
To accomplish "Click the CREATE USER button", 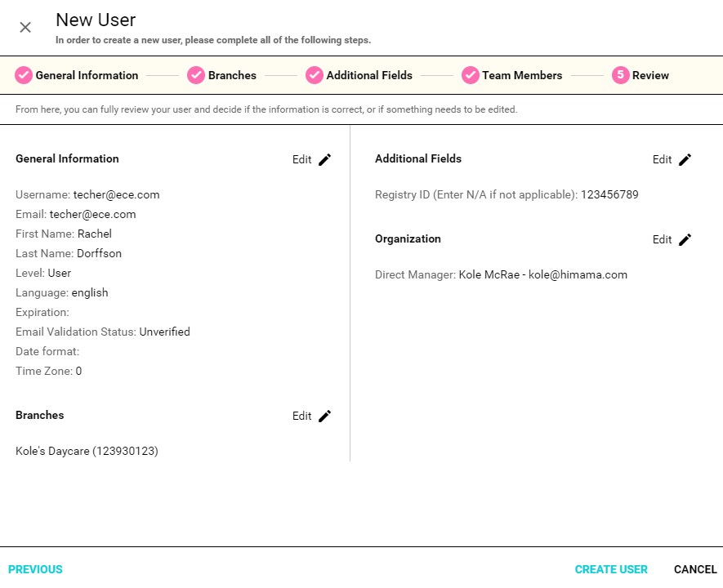I will click(x=611, y=569).
